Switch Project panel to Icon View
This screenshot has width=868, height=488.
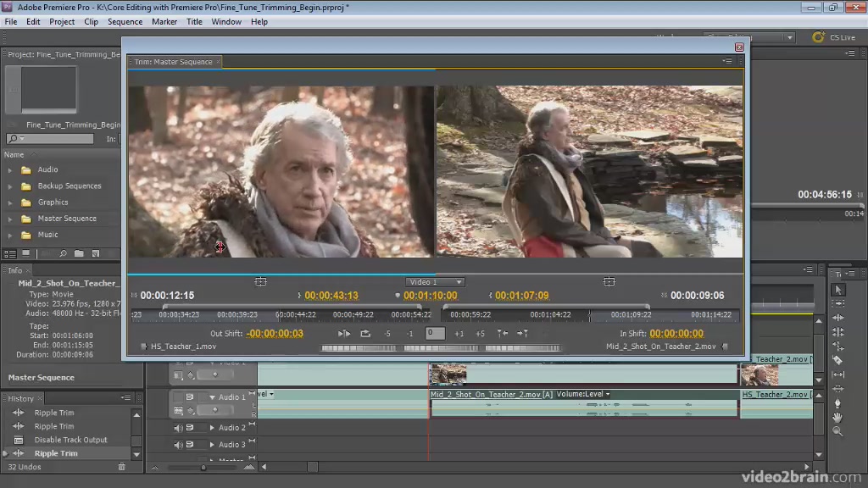pos(26,253)
